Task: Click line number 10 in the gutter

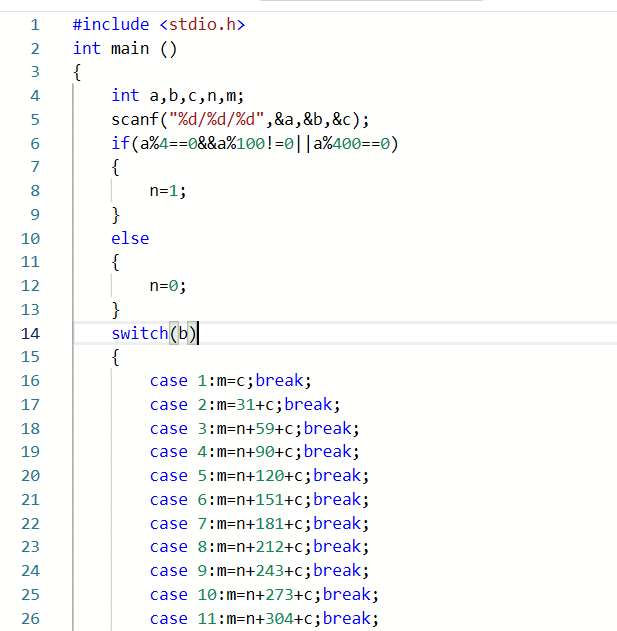Action: pos(30,239)
